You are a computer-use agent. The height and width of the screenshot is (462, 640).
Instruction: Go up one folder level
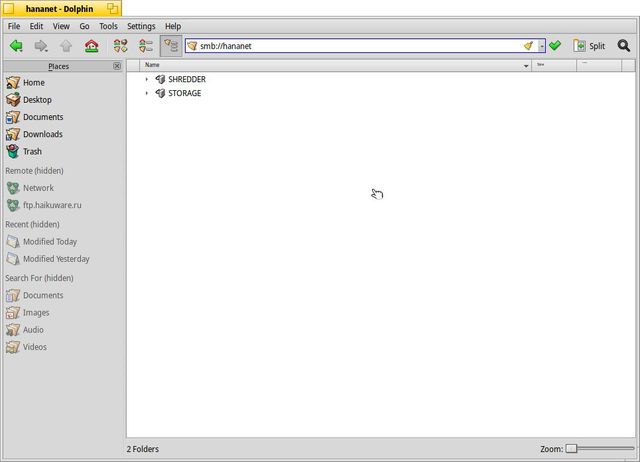pos(66,46)
